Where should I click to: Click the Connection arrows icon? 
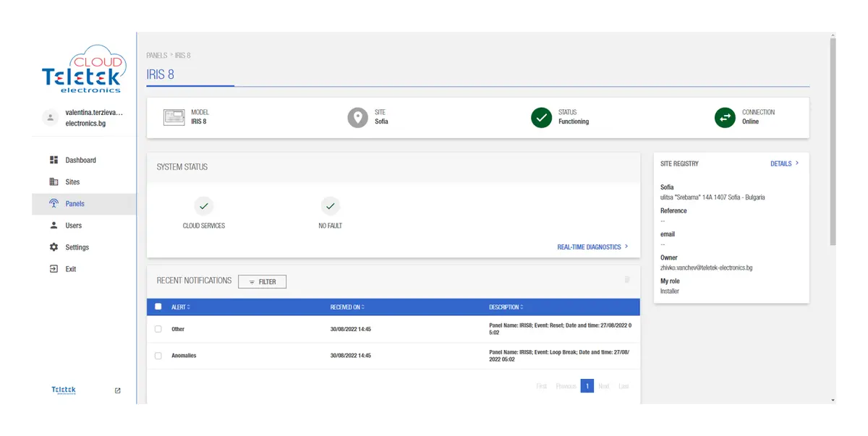pyautogui.click(x=725, y=117)
